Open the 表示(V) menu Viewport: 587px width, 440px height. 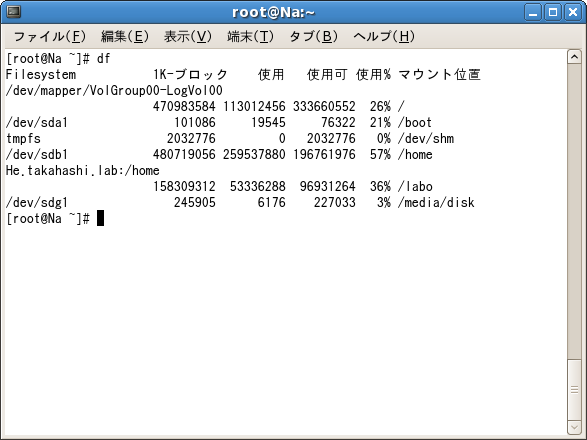[x=188, y=36]
